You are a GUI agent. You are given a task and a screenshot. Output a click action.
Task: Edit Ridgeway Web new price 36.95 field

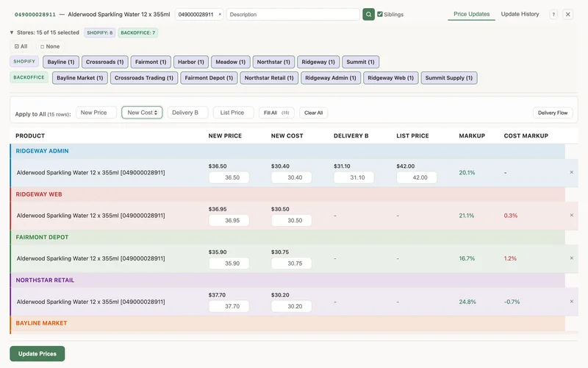(x=229, y=220)
